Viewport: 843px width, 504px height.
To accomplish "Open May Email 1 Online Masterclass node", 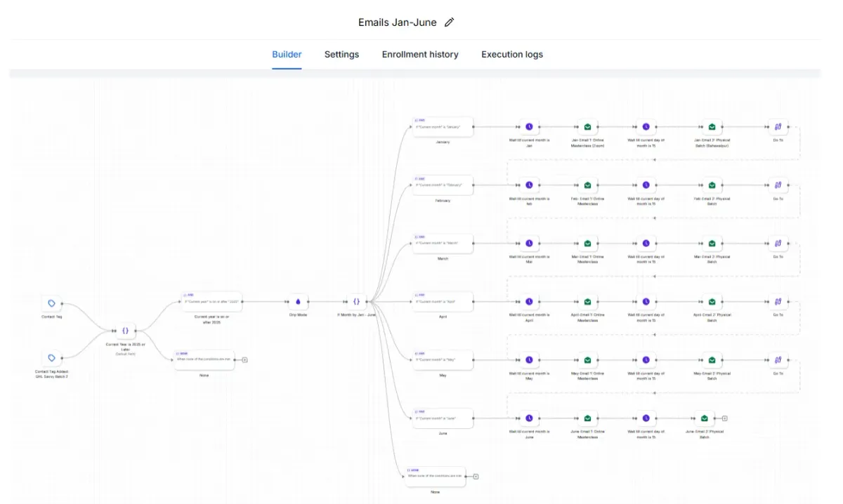I will (x=587, y=360).
